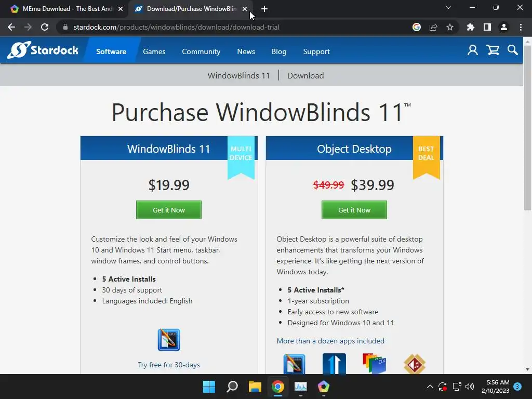Open the Chrome side panel icon

coord(487,27)
